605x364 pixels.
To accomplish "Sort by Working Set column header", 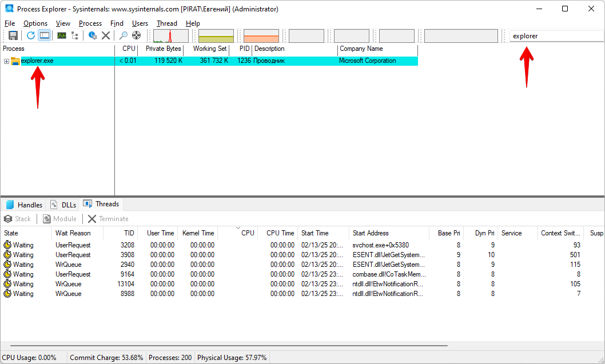I will [x=206, y=49].
